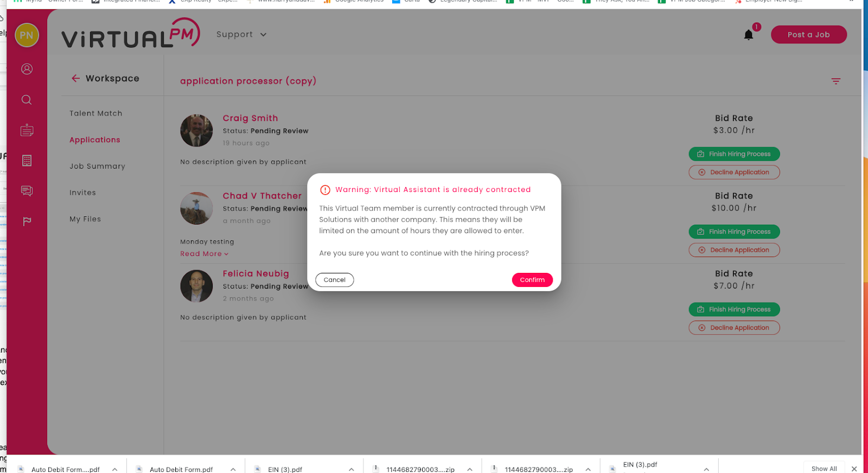Cancel the warning dialog
Viewport: 868px width, 473px height.
(x=335, y=280)
